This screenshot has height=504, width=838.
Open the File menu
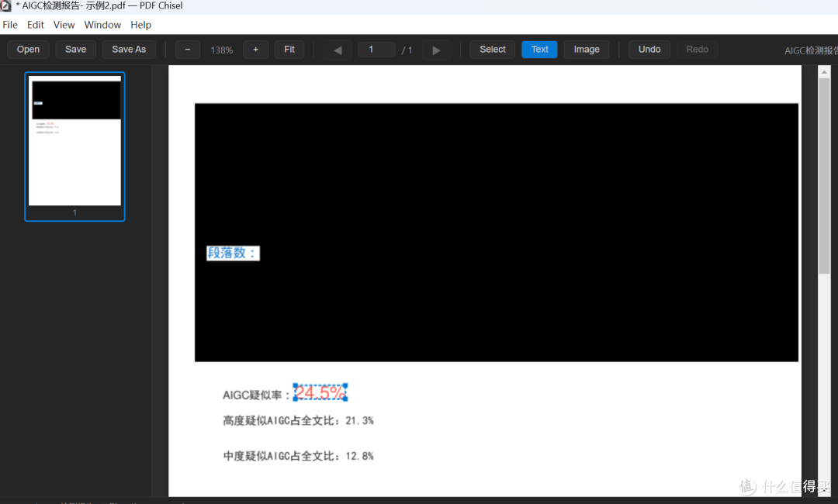coord(10,25)
